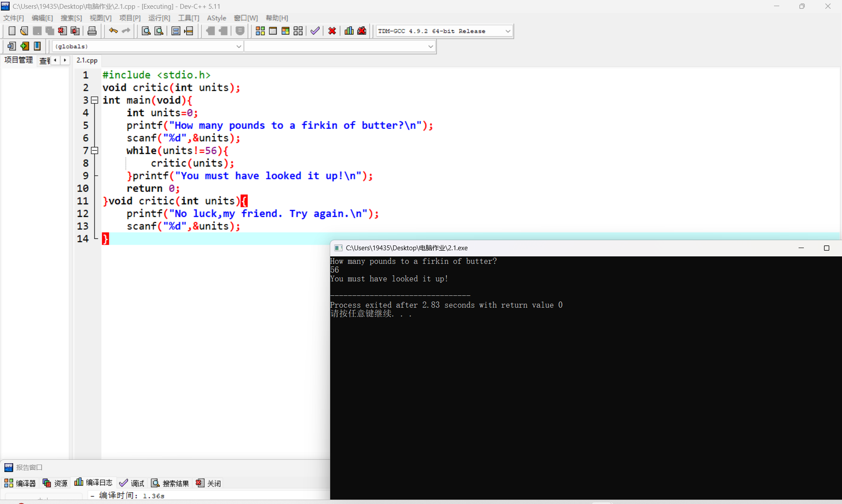This screenshot has height=504, width=842.
Task: Select the 项目管理 sidebar tab
Action: (18, 60)
